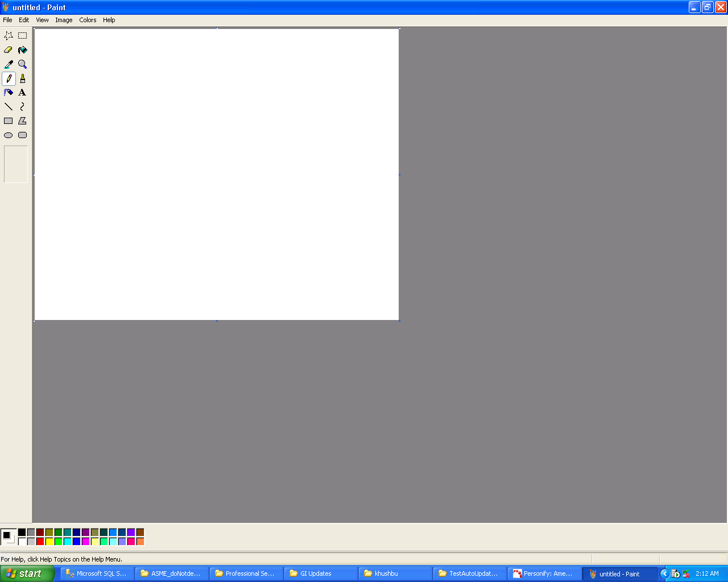Click the bottom-right canvas resize handle
The image size is (728, 582).
399,321
